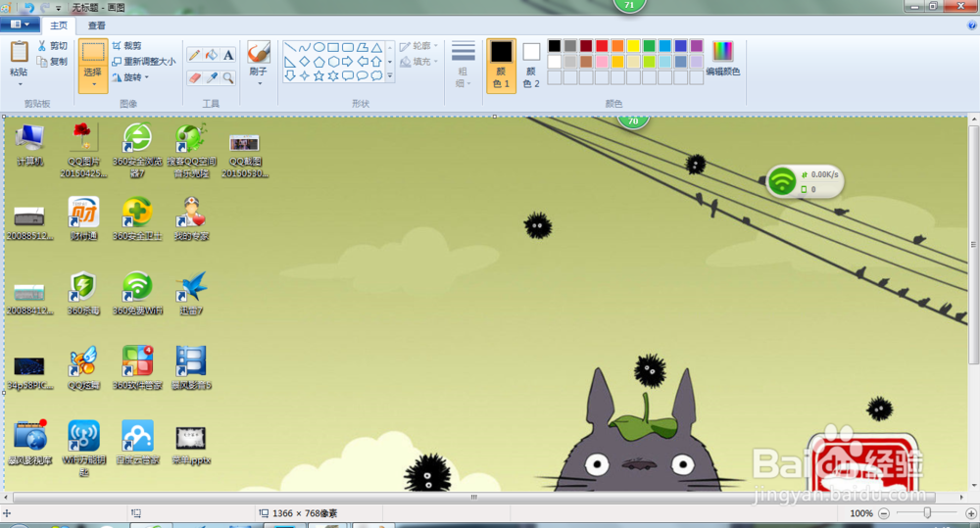Switch to the 主页 (Home) tab
980x528 pixels.
pyautogui.click(x=59, y=25)
